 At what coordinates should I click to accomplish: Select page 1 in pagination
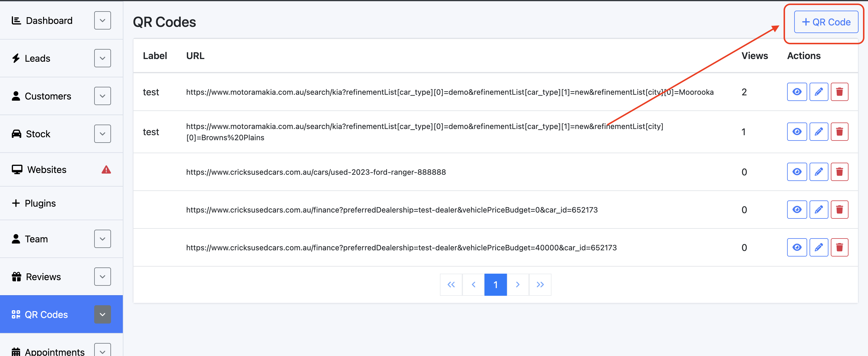495,285
